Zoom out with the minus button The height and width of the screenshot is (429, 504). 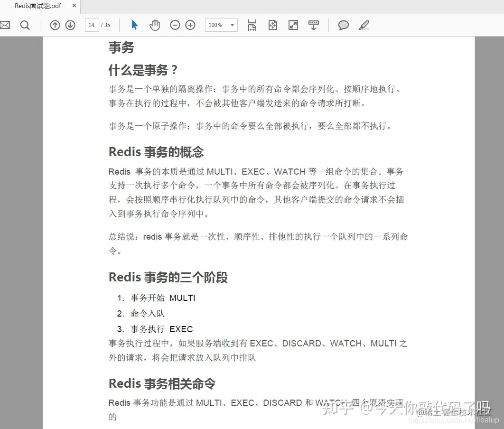tap(175, 25)
